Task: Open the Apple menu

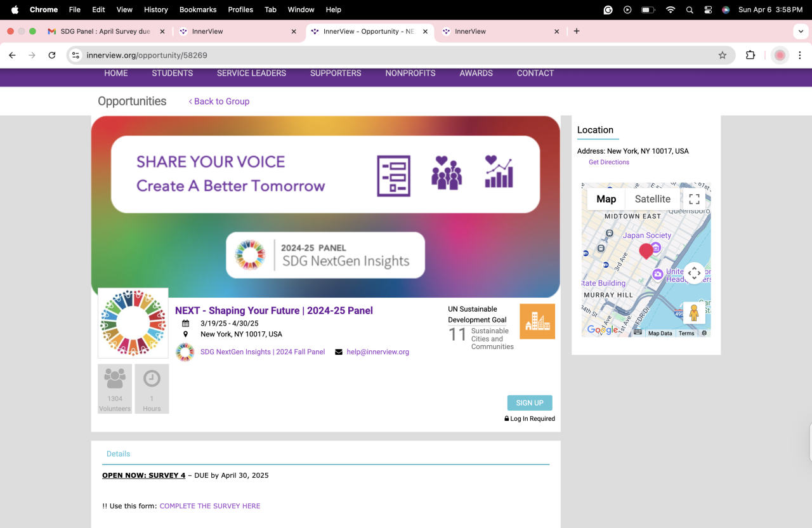Action: pyautogui.click(x=15, y=10)
